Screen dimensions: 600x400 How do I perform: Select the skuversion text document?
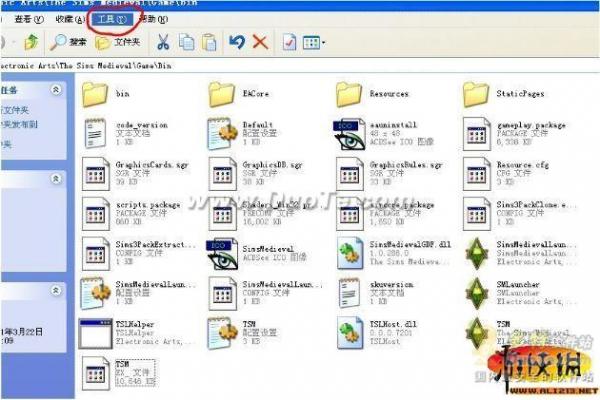(377, 293)
